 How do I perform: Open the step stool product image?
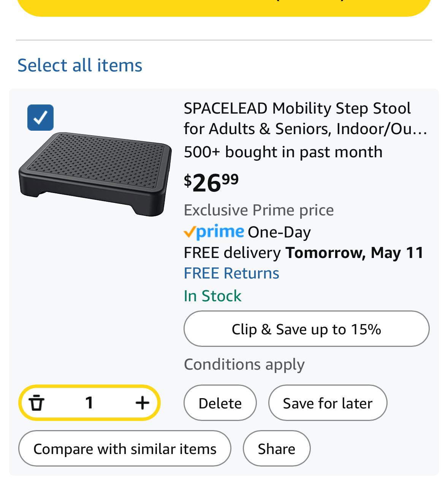click(95, 174)
